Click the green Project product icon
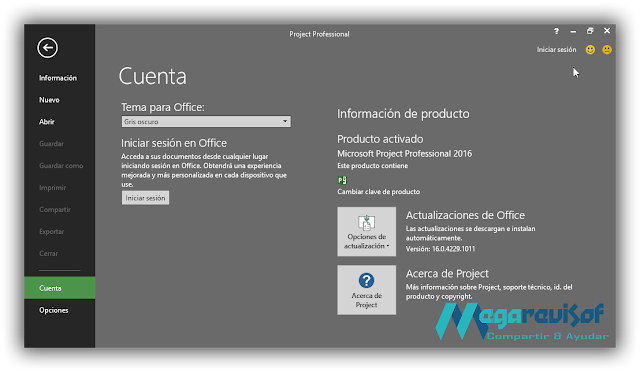Screen dimensions: 640x372 coord(342,180)
